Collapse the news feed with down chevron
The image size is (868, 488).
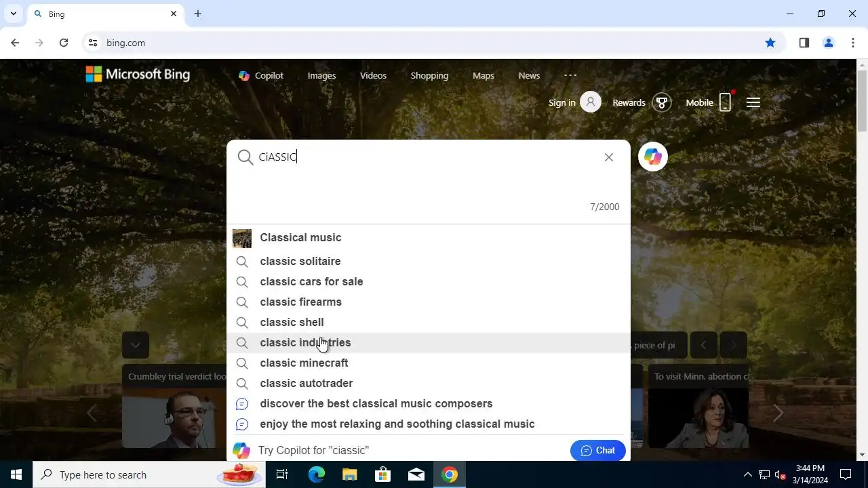pos(136,345)
